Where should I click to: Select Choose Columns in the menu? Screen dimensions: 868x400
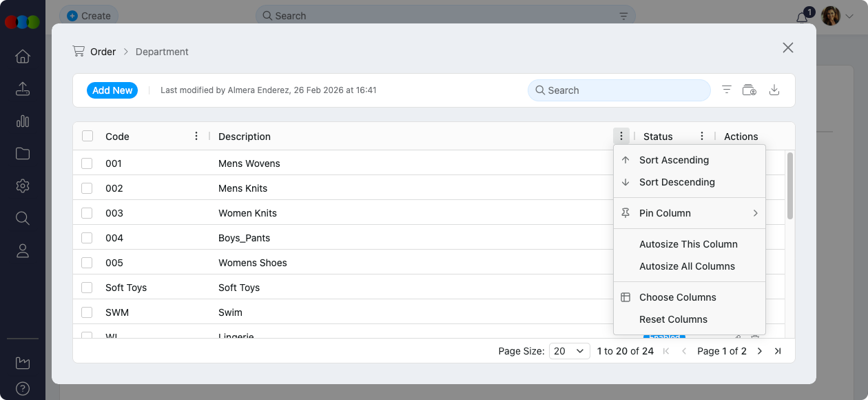tap(677, 297)
